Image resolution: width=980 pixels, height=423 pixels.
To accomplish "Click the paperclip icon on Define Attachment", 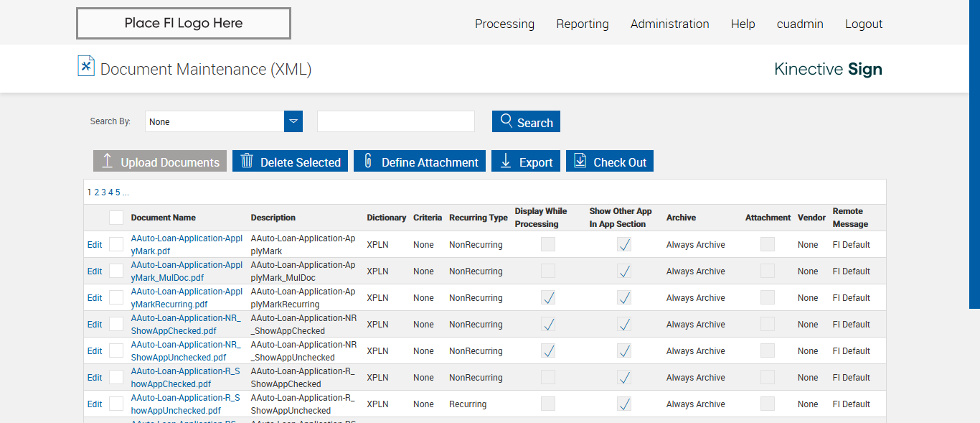I will click(x=368, y=161).
